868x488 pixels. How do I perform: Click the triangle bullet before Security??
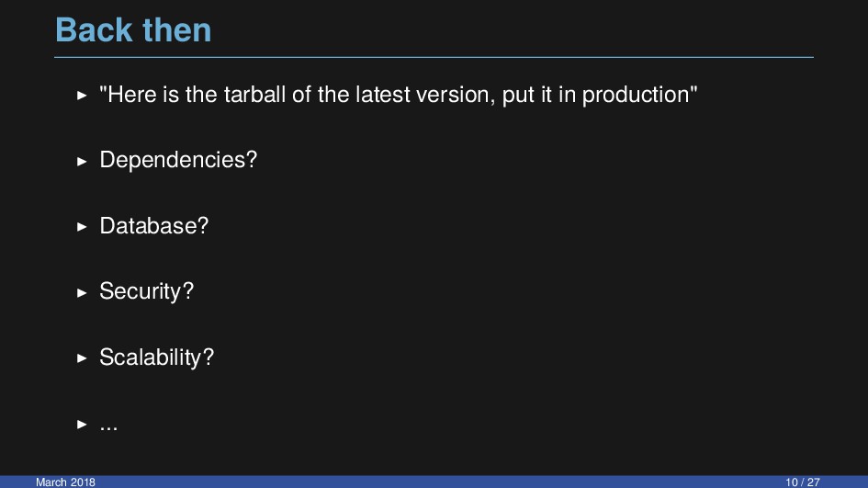[82, 292]
